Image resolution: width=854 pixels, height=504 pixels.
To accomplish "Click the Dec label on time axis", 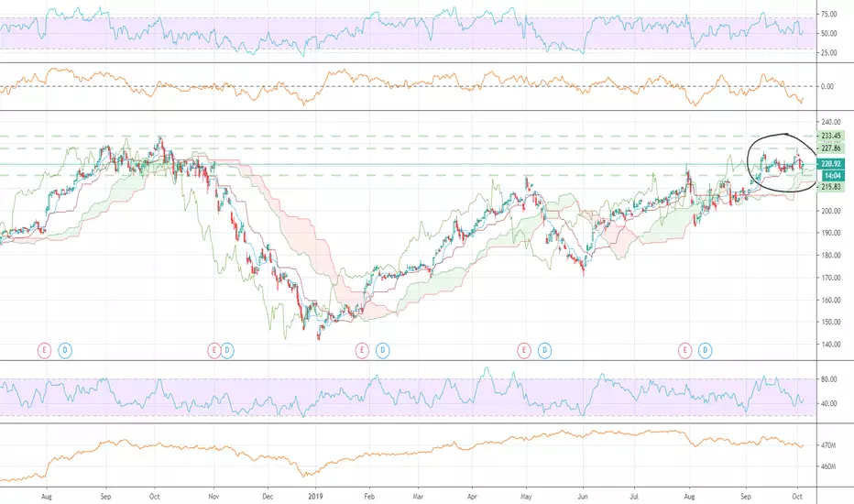I will pos(268,497).
